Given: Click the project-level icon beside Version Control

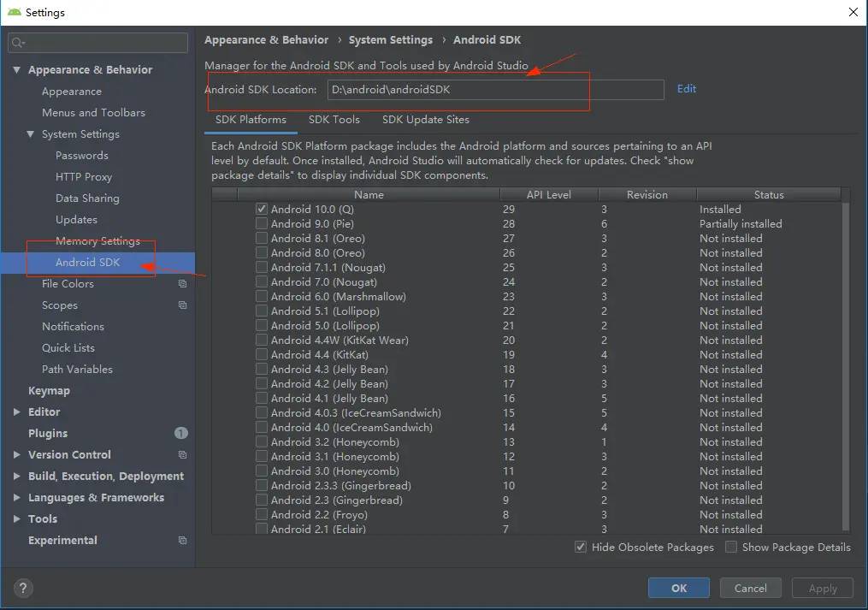Looking at the screenshot, I should 182,455.
